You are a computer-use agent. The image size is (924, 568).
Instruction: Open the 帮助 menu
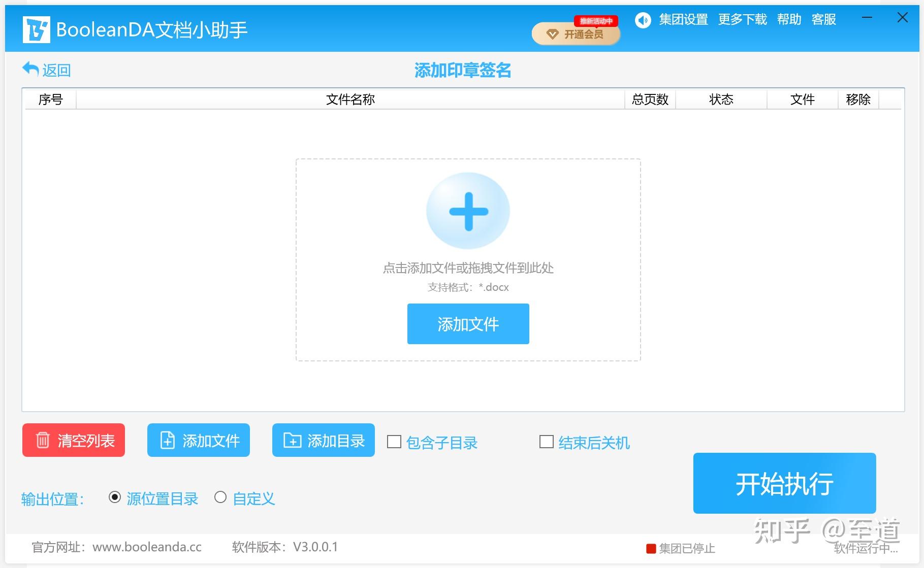pos(789,20)
